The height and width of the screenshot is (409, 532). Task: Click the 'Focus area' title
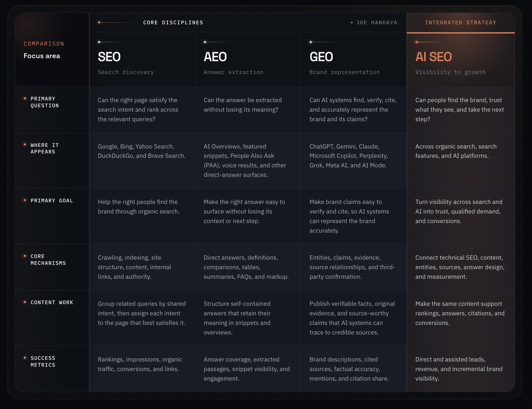click(x=42, y=56)
